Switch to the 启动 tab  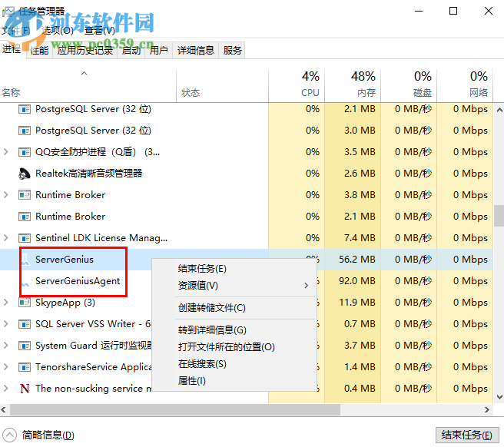pyautogui.click(x=131, y=51)
